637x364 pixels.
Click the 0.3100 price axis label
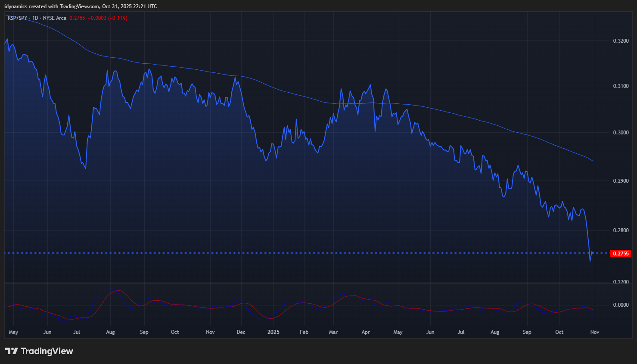(621, 86)
